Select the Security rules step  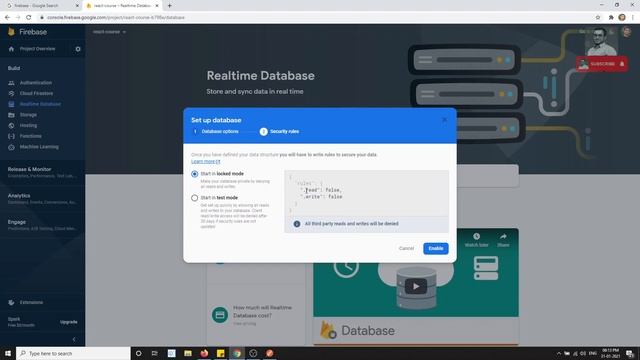(x=280, y=131)
